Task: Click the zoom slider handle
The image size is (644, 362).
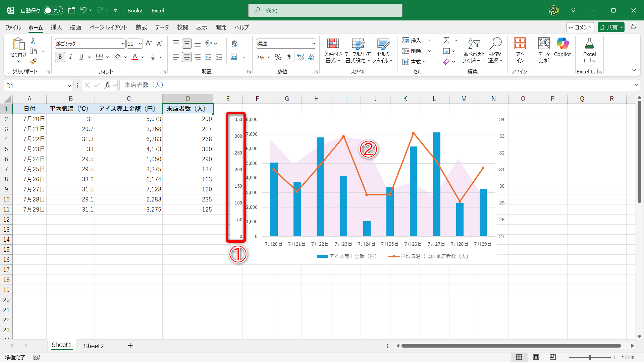Action: (590, 358)
